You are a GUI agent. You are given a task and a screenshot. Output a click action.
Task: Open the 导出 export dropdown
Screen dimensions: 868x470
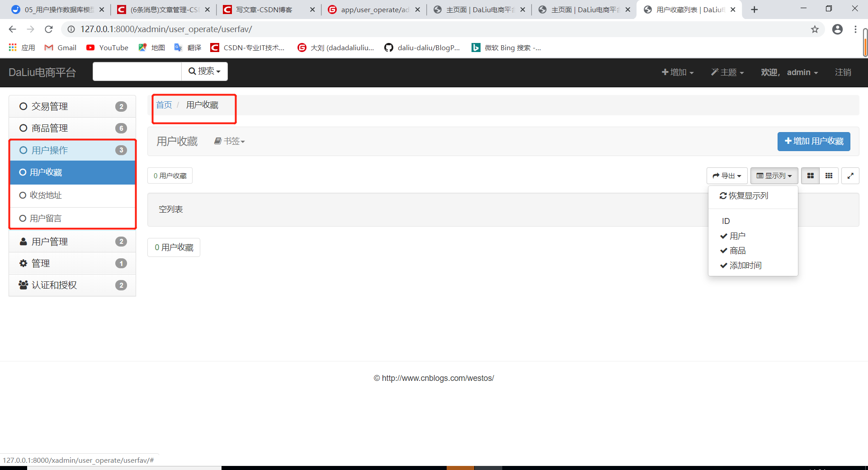pyautogui.click(x=727, y=176)
